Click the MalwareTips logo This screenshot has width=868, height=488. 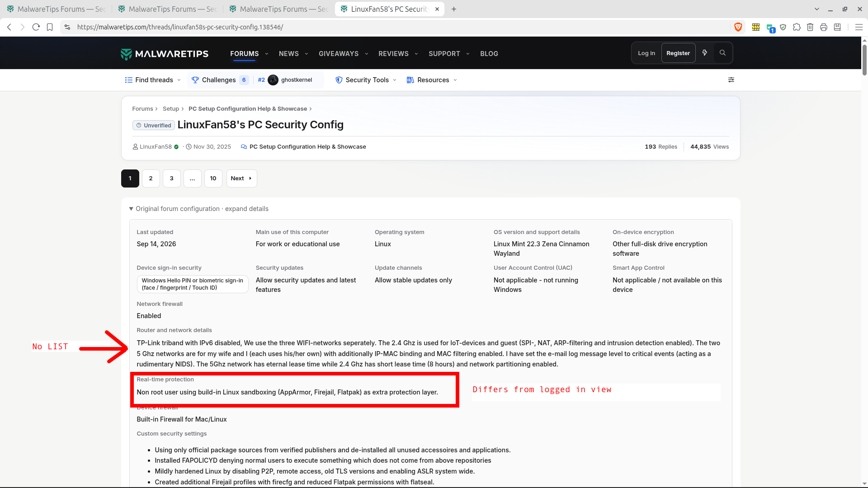tap(165, 54)
